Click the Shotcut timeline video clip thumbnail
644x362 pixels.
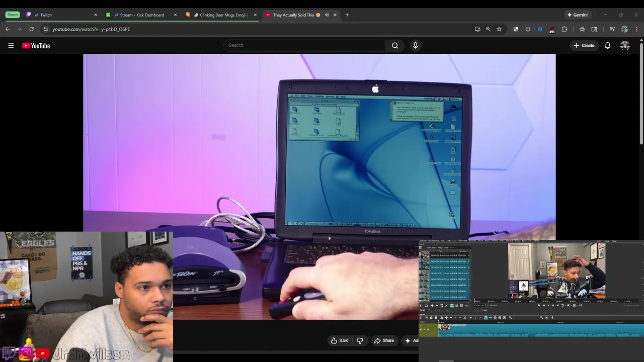pos(444,327)
